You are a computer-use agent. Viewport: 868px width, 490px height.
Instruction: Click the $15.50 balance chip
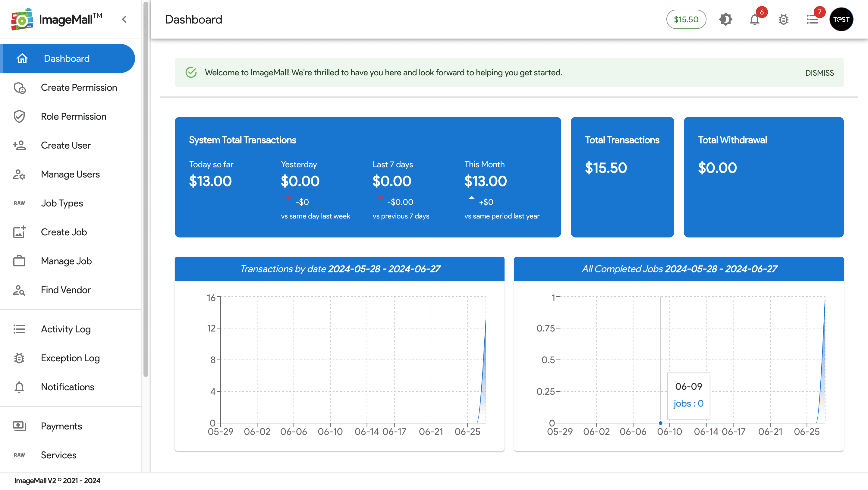[686, 19]
